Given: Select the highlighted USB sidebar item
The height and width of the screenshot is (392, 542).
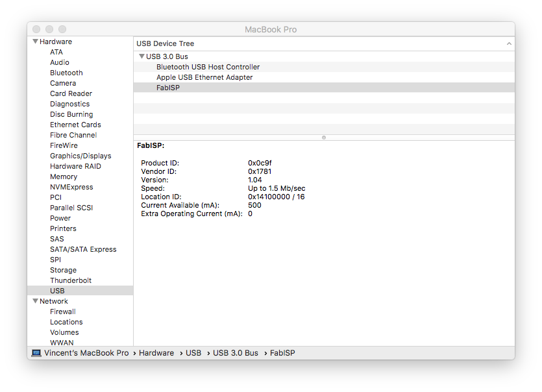Looking at the screenshot, I should click(80, 291).
